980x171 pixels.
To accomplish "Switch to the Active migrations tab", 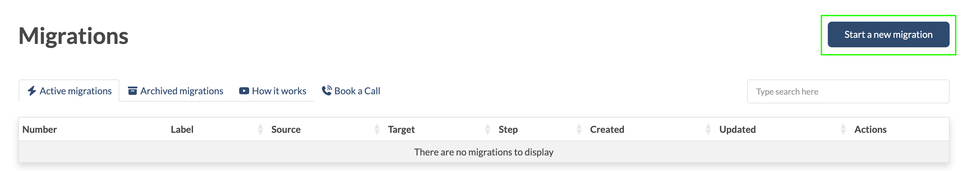I will pos(75,91).
